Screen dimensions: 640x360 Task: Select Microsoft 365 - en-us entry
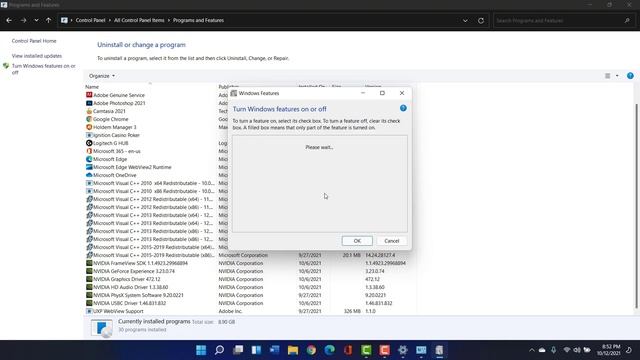click(117, 151)
